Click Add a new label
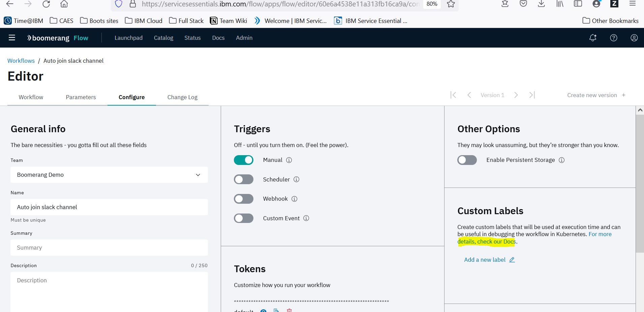The width and height of the screenshot is (644, 312). [489, 260]
